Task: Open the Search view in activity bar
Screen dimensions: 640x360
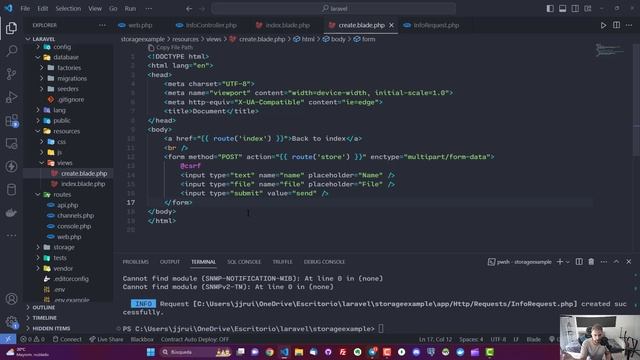Action: [x=11, y=51]
